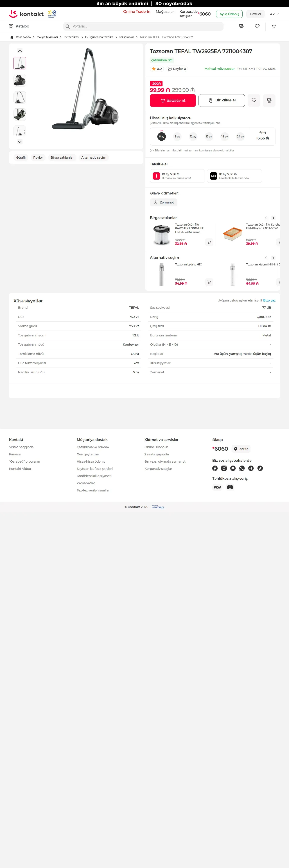Open the shopping cart icon in header
The height and width of the screenshot is (868, 289).
[x=273, y=26]
